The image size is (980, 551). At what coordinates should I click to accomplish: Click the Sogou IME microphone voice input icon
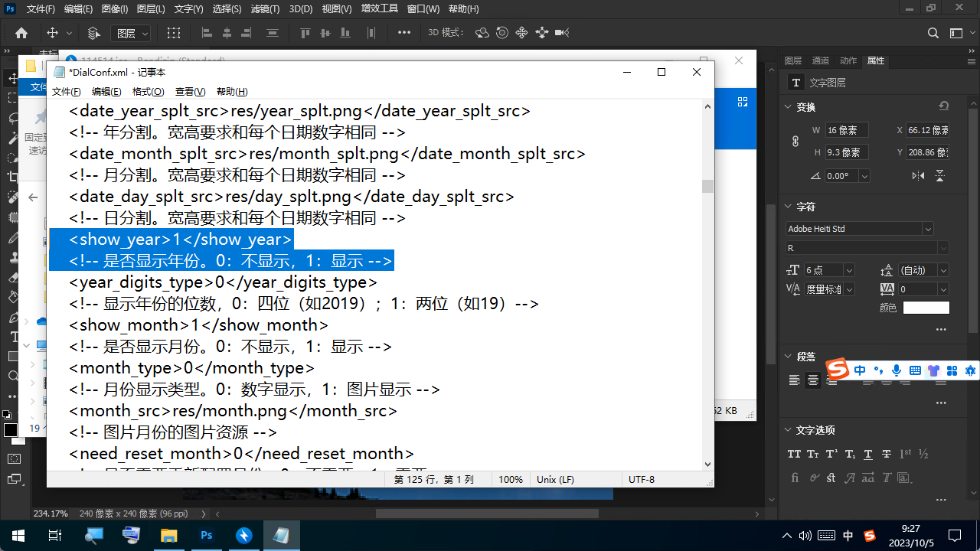(896, 370)
